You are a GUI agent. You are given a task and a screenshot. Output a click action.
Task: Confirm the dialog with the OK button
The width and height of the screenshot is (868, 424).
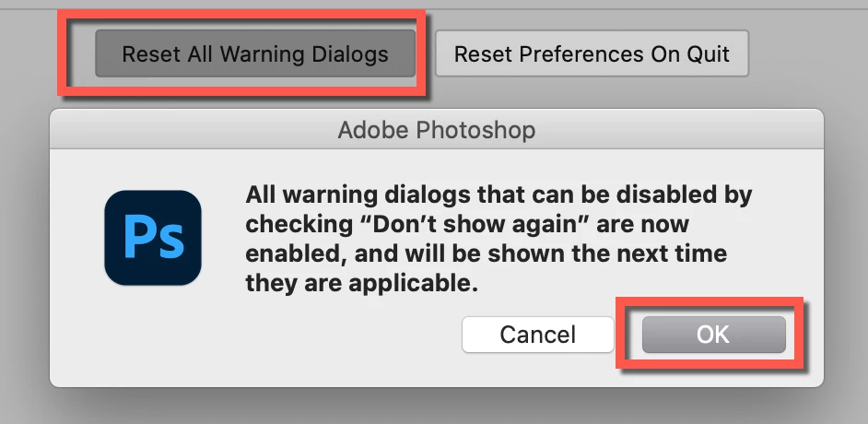(713, 335)
